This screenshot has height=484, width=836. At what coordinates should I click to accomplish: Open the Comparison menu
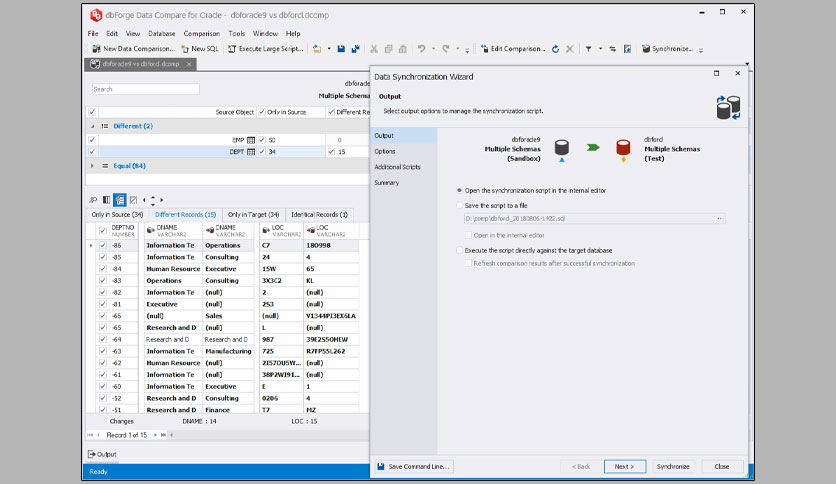tap(202, 33)
